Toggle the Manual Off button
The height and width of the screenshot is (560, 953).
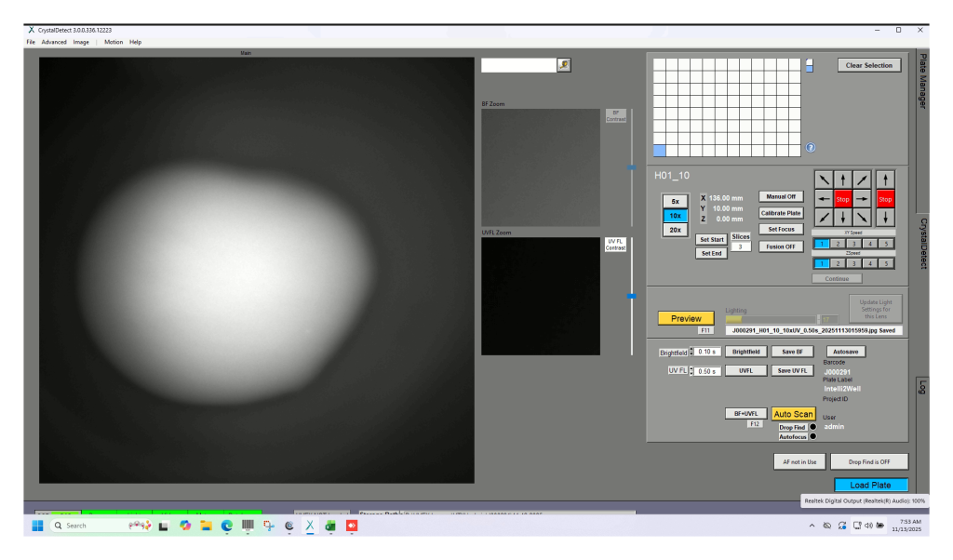(x=780, y=196)
